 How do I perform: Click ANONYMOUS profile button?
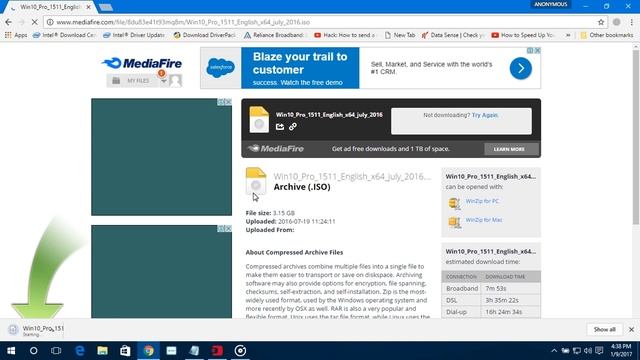click(551, 4)
